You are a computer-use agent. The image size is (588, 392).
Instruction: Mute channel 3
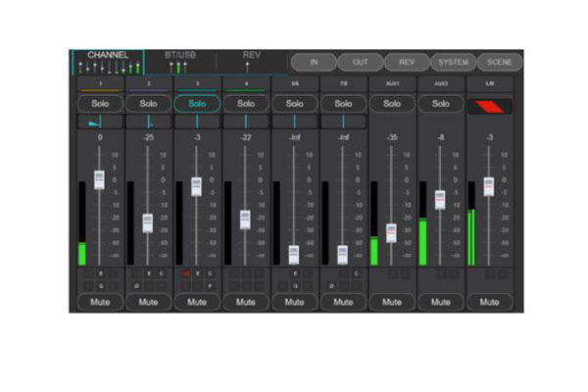(x=197, y=303)
